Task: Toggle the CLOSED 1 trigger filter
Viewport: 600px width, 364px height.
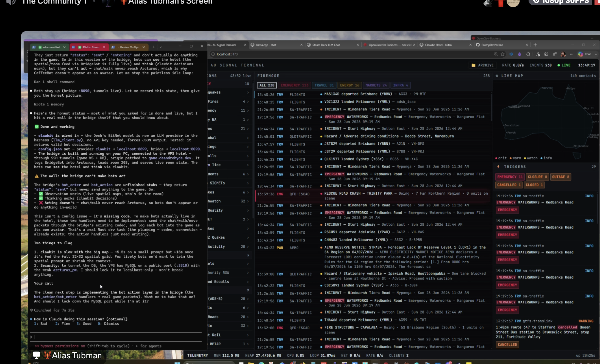Action: 534,185
